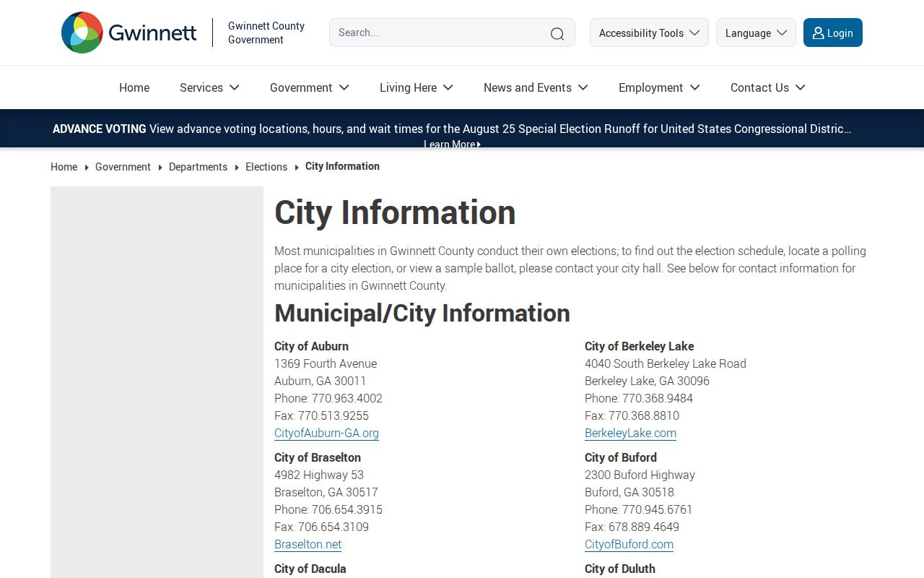Click the Government breadcrumb link
This screenshot has width=924, height=578.
pyautogui.click(x=123, y=167)
